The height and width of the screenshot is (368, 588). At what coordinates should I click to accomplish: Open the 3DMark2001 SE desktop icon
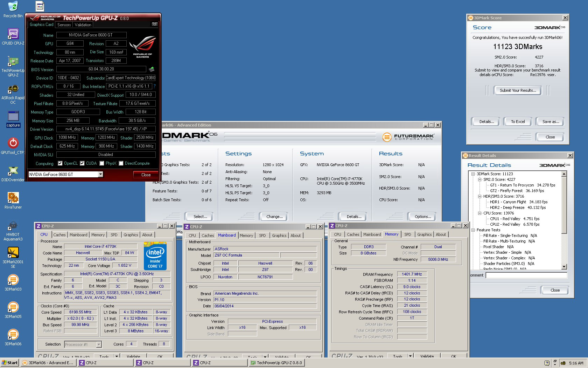tap(13, 253)
